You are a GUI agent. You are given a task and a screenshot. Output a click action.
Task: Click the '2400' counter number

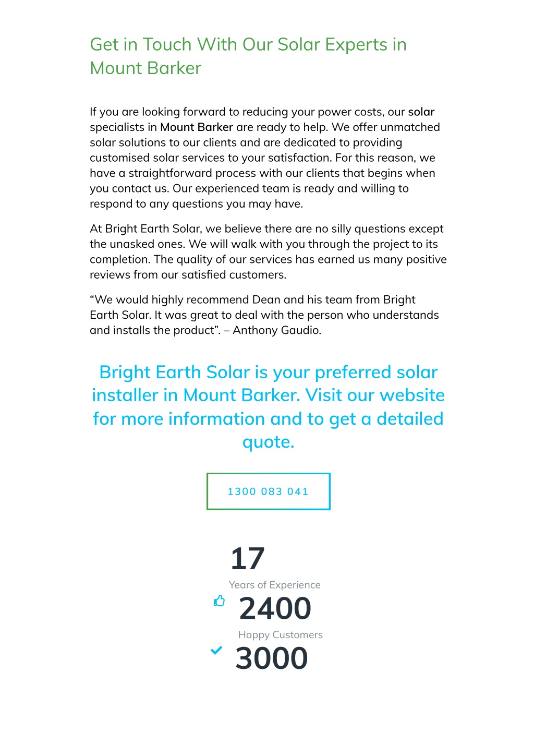[x=275, y=608]
